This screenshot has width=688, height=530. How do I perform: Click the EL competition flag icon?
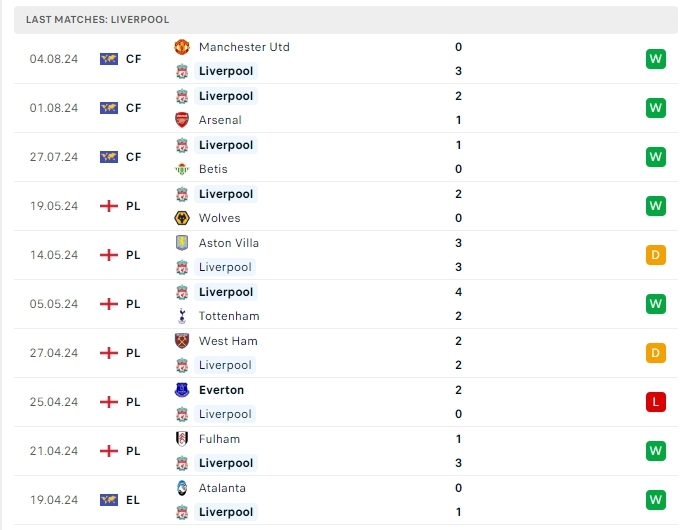tap(109, 500)
